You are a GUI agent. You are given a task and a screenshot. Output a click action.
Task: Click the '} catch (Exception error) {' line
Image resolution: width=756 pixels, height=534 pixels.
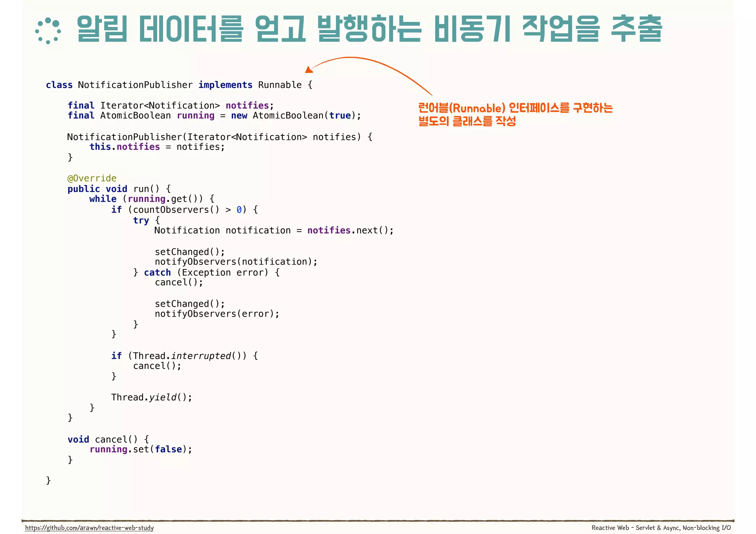point(207,272)
